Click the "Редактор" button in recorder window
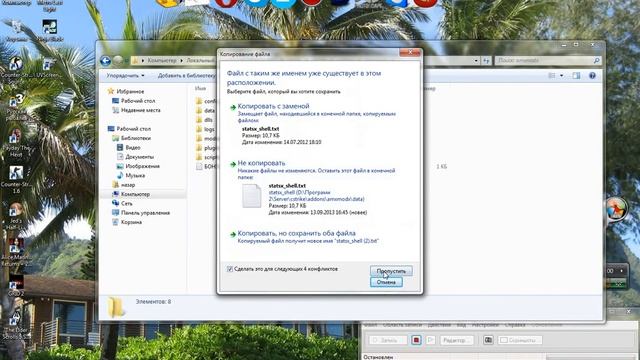 click(x=456, y=340)
